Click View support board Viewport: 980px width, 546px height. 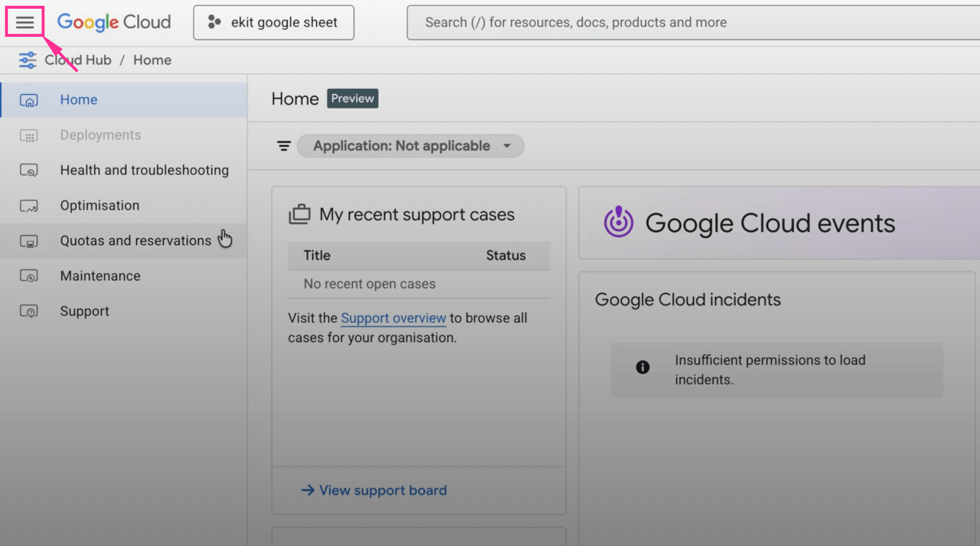pyautogui.click(x=374, y=490)
